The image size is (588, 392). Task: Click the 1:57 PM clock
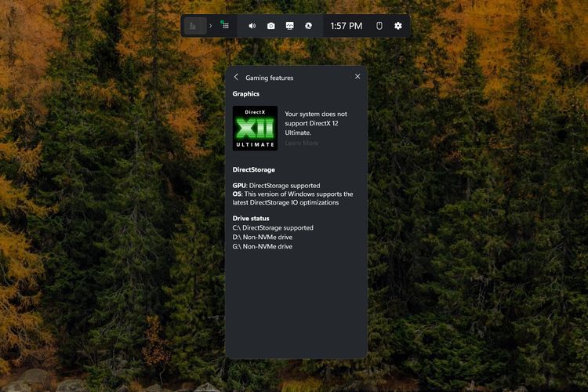click(x=346, y=26)
